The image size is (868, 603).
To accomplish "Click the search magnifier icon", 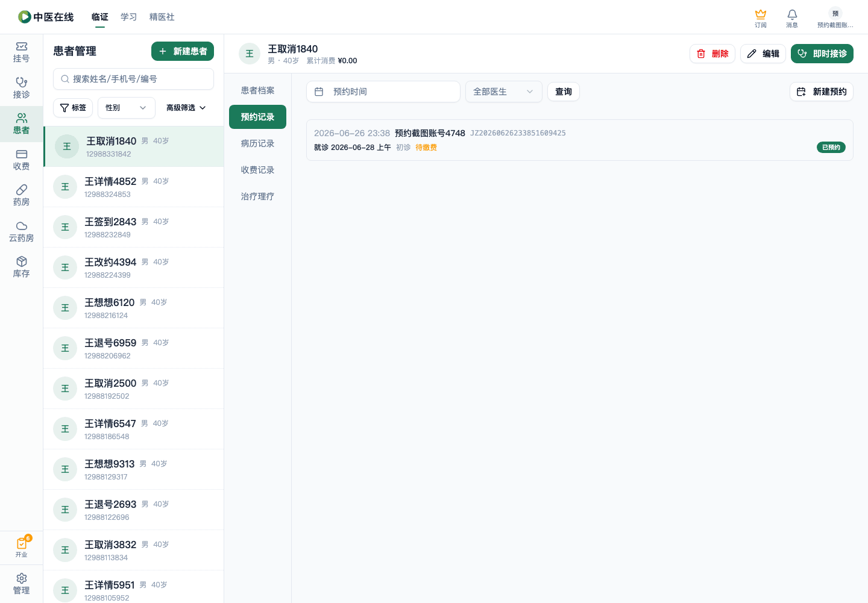I will [x=65, y=79].
